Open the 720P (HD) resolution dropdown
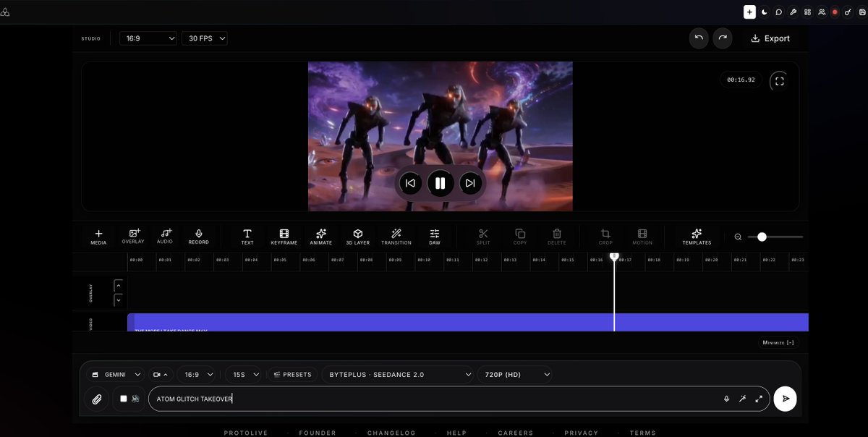Image resolution: width=868 pixels, height=437 pixels. (516, 375)
